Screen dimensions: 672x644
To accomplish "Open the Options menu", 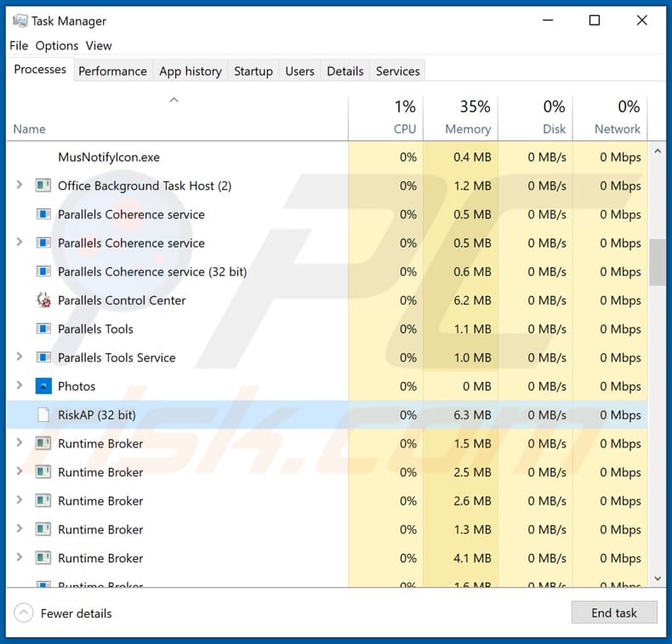I will click(57, 45).
